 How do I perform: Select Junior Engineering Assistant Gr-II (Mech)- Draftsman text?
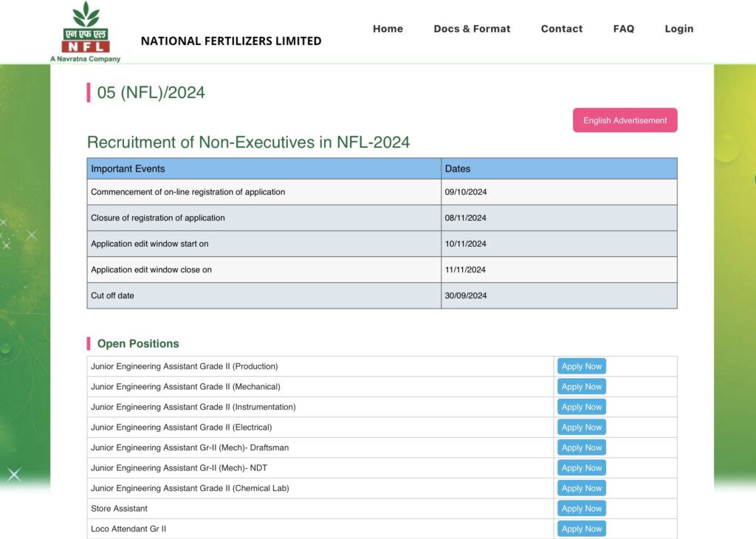pyautogui.click(x=190, y=447)
